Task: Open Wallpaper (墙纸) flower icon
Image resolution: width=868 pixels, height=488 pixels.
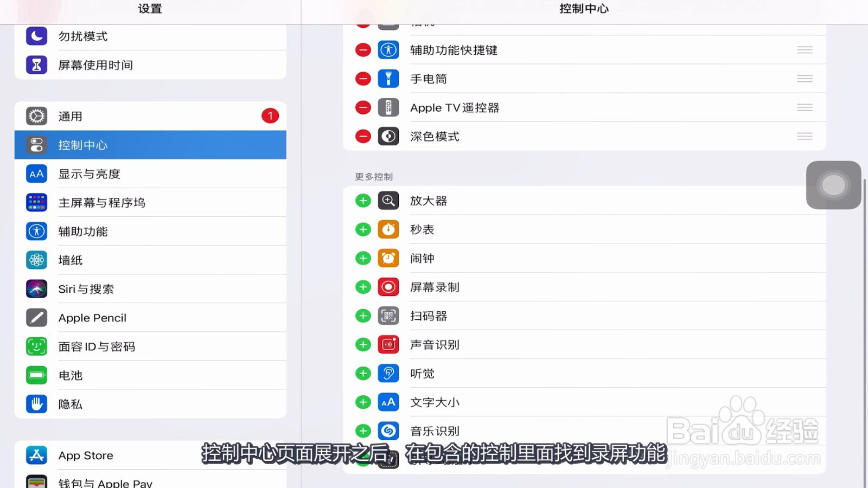Action: [36, 260]
